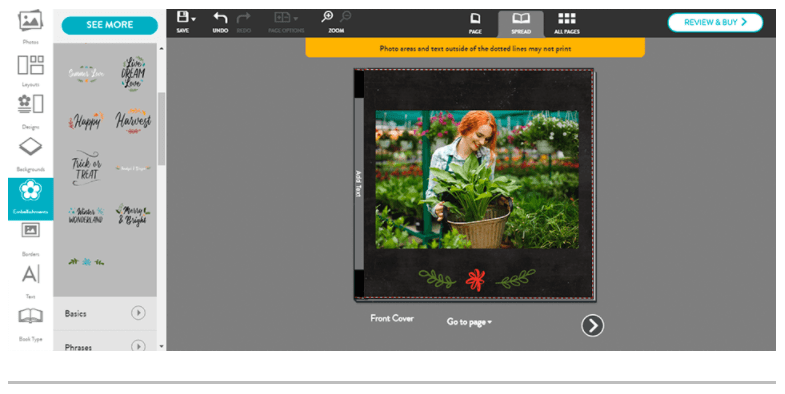Click the Review & Buy button
Image resolution: width=785 pixels, height=394 pixels.
715,22
